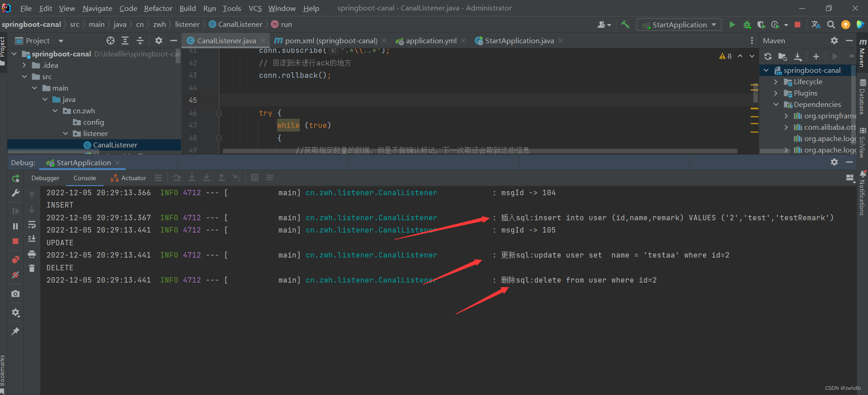Open the Refactor menu

[x=158, y=8]
